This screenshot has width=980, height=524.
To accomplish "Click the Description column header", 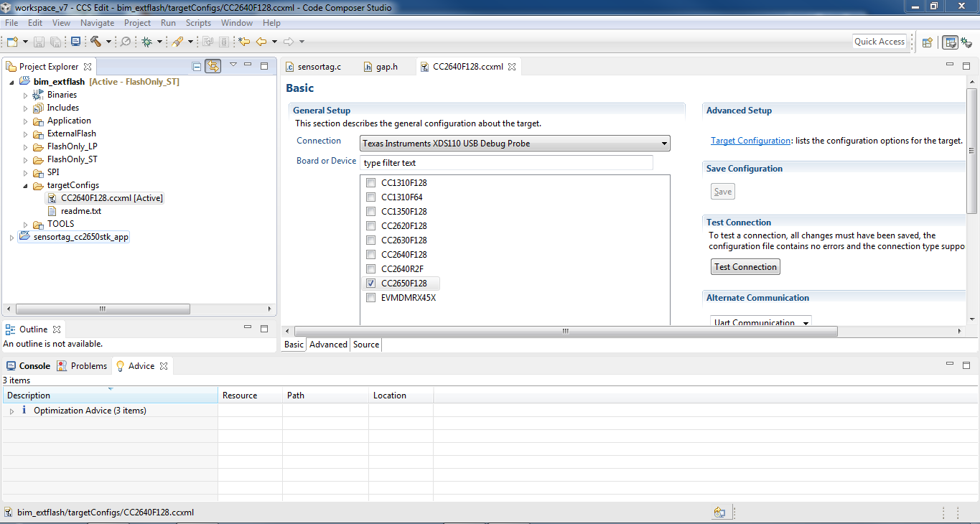I will [x=111, y=396].
